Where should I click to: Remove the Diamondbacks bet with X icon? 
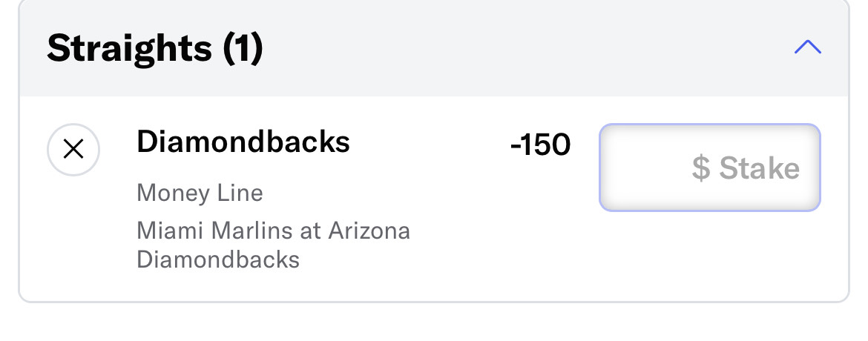click(x=73, y=150)
